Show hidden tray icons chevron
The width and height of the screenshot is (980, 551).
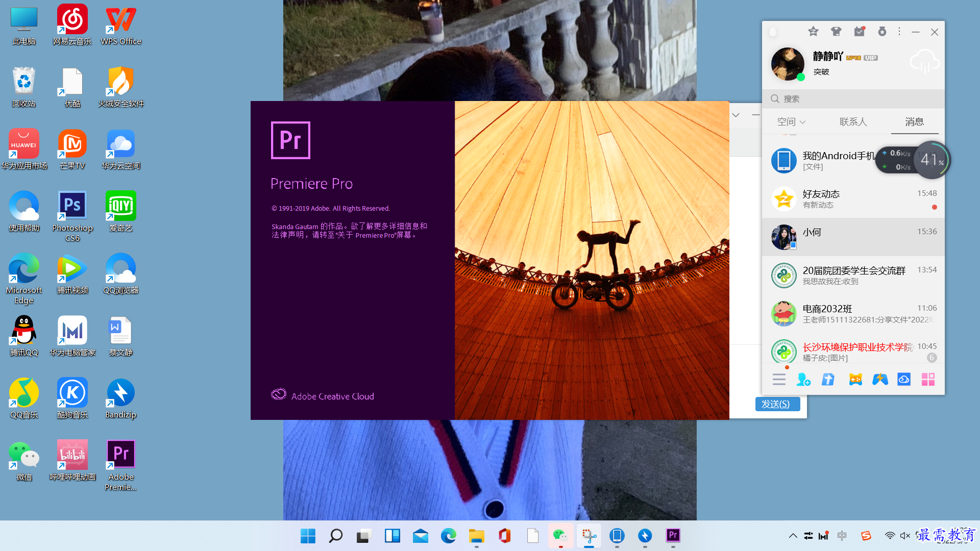(793, 536)
